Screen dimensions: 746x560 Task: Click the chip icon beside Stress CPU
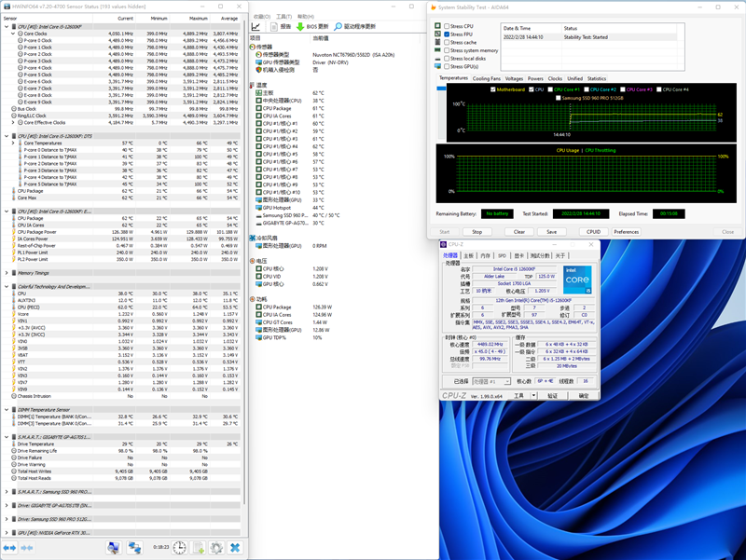[437, 26]
